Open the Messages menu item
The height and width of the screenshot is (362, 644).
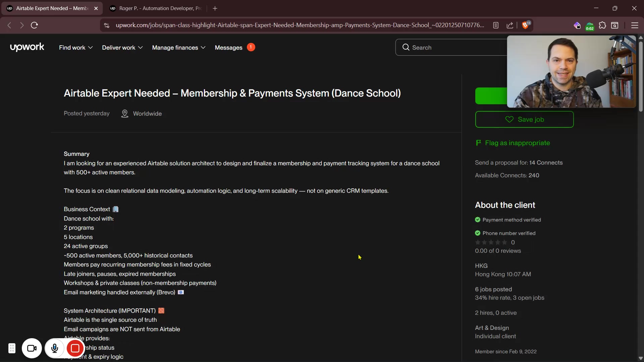(x=228, y=48)
